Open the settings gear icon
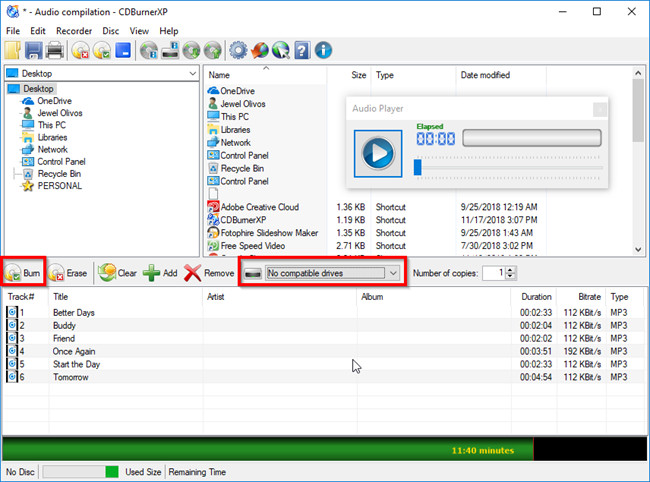The width and height of the screenshot is (650, 482). [x=238, y=50]
